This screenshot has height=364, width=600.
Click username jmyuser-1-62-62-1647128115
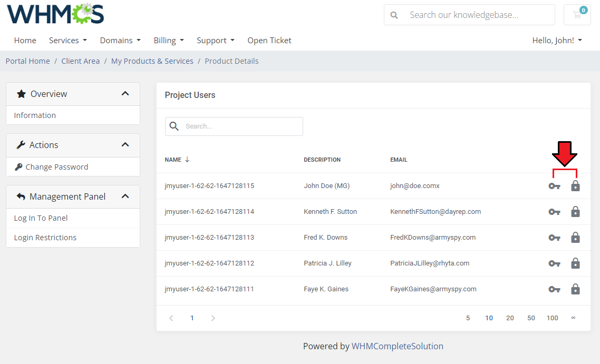pyautogui.click(x=209, y=186)
